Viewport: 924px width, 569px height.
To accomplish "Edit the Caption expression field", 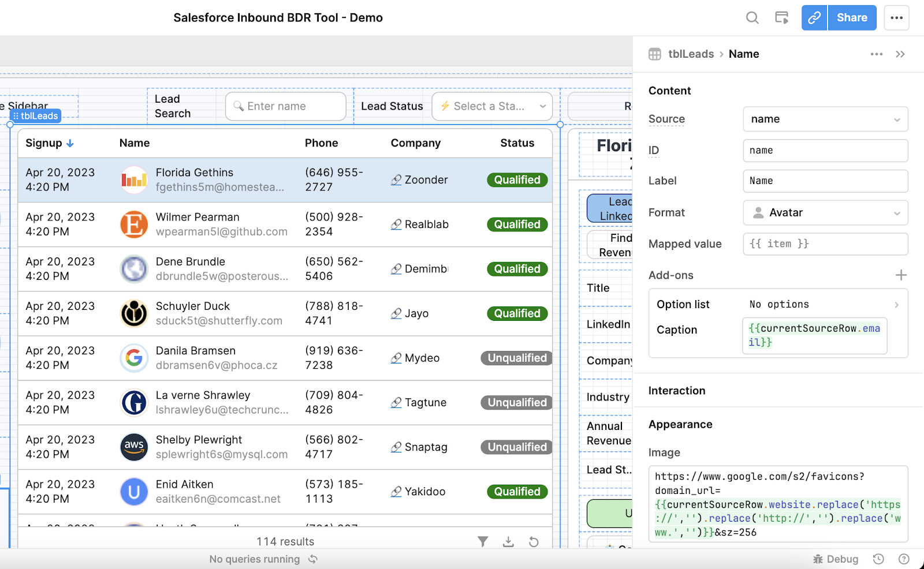I will [815, 335].
